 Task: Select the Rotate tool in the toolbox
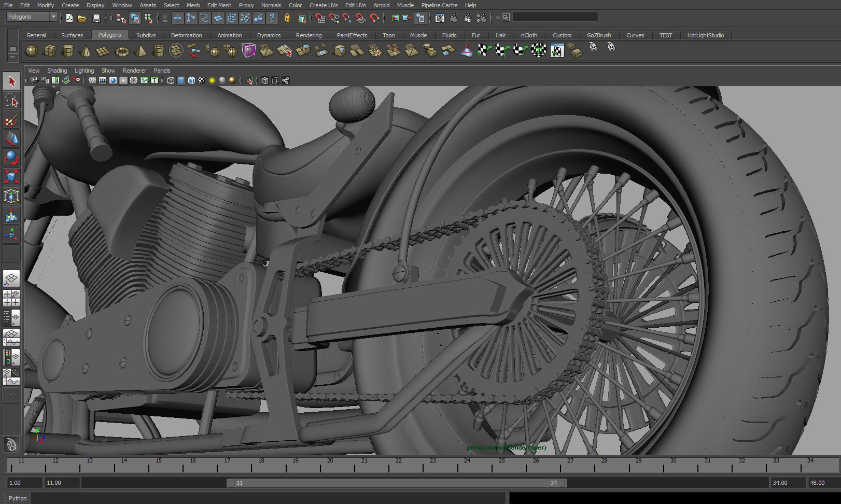click(x=11, y=157)
